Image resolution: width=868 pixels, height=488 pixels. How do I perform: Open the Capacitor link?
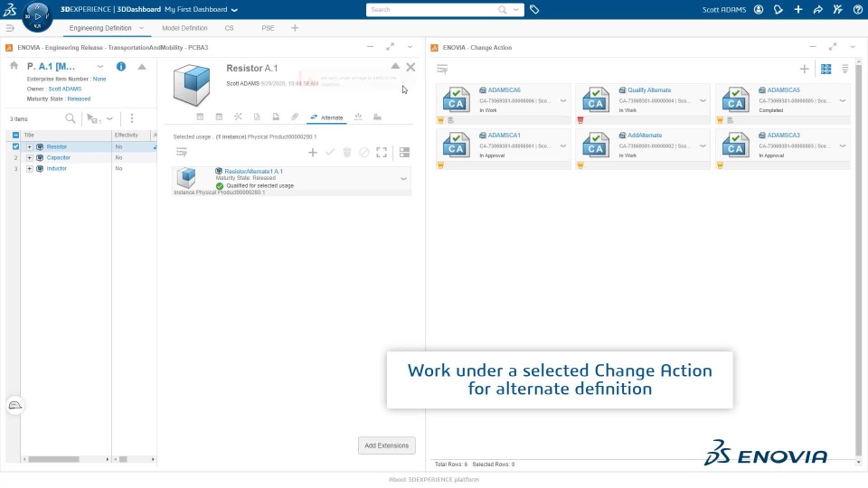58,157
